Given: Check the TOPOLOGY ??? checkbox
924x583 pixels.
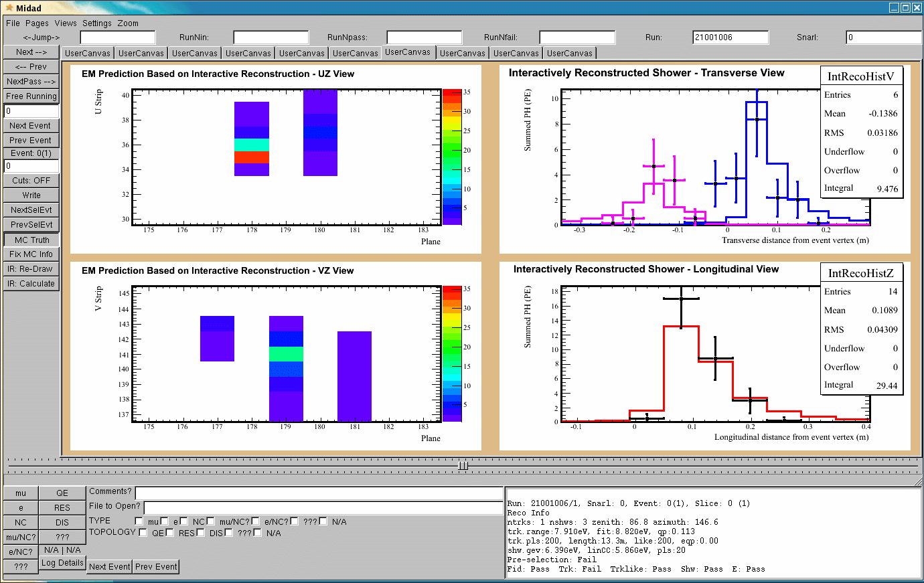Looking at the screenshot, I should tap(229, 533).
